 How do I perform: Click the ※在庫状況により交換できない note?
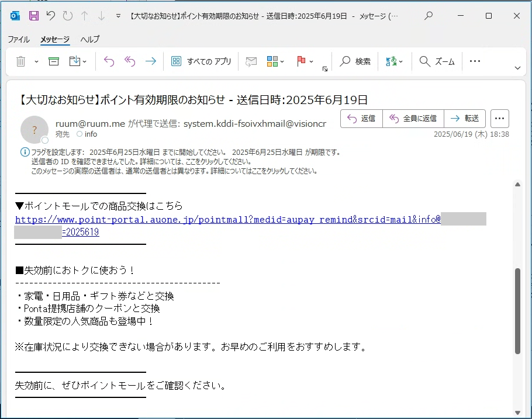[x=191, y=347]
